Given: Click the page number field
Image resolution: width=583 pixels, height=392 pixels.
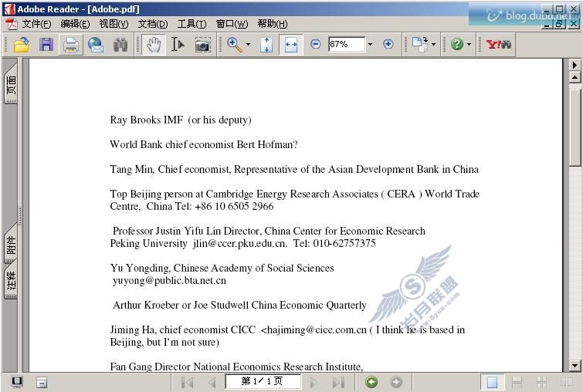Looking at the screenshot, I should (x=263, y=381).
